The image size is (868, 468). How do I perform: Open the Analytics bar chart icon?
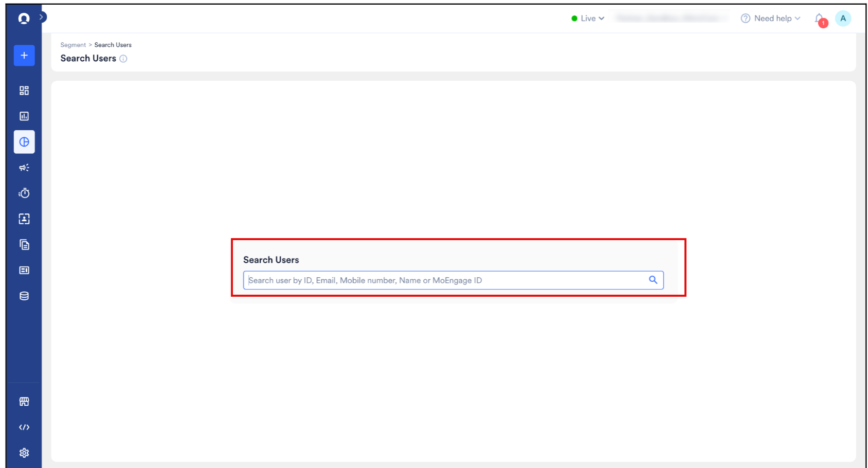click(x=24, y=116)
